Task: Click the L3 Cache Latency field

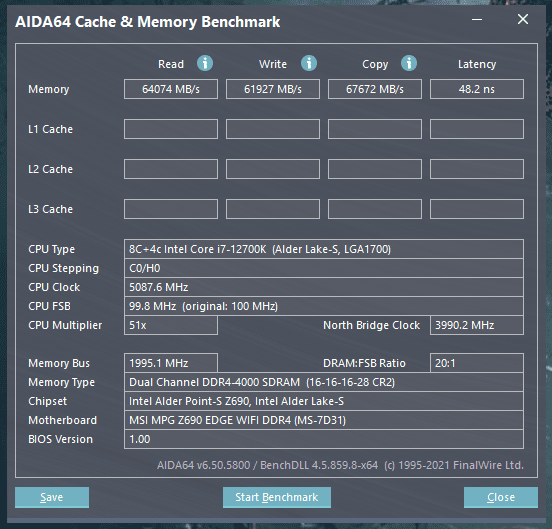Action: [x=477, y=209]
